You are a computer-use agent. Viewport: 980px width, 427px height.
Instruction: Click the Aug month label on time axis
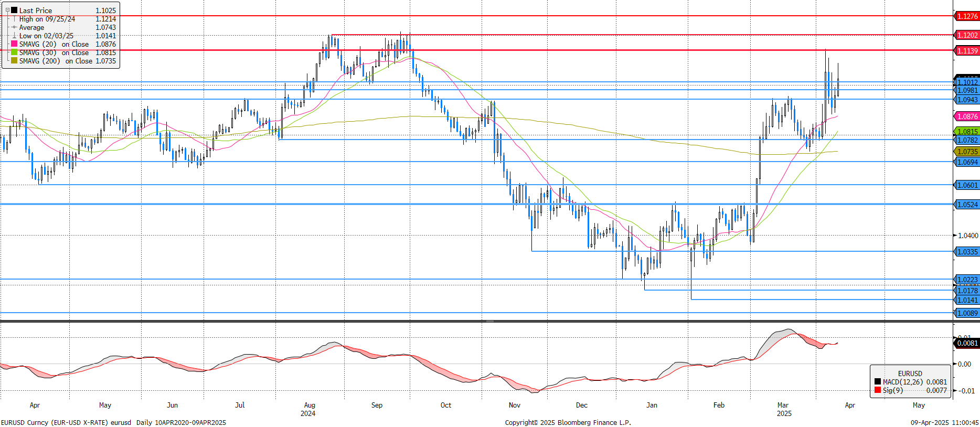click(310, 405)
